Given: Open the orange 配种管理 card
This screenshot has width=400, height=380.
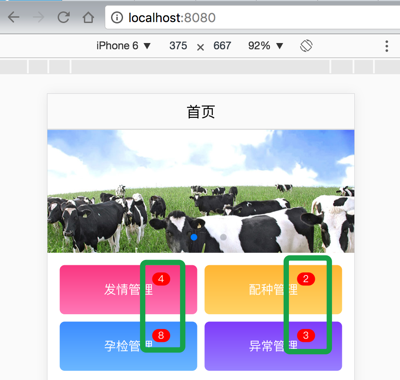Looking at the screenshot, I should pos(273,289).
